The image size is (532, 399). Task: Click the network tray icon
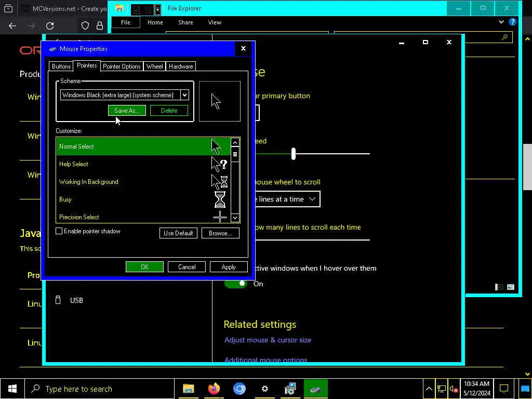click(441, 389)
